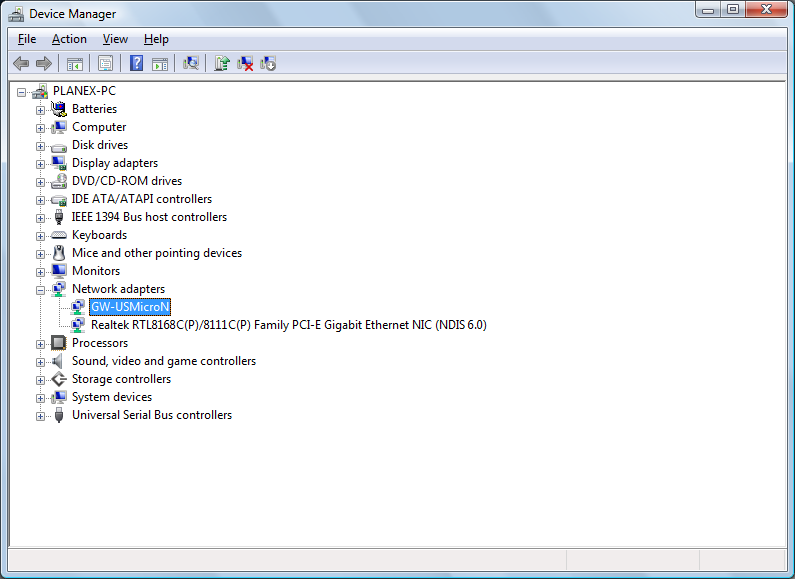The width and height of the screenshot is (795, 579).
Task: Select the PLANEX-PC root node
Action: tap(84, 91)
